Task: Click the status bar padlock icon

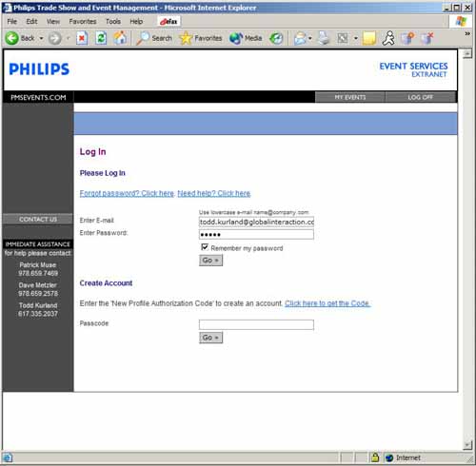Action: coord(375,457)
